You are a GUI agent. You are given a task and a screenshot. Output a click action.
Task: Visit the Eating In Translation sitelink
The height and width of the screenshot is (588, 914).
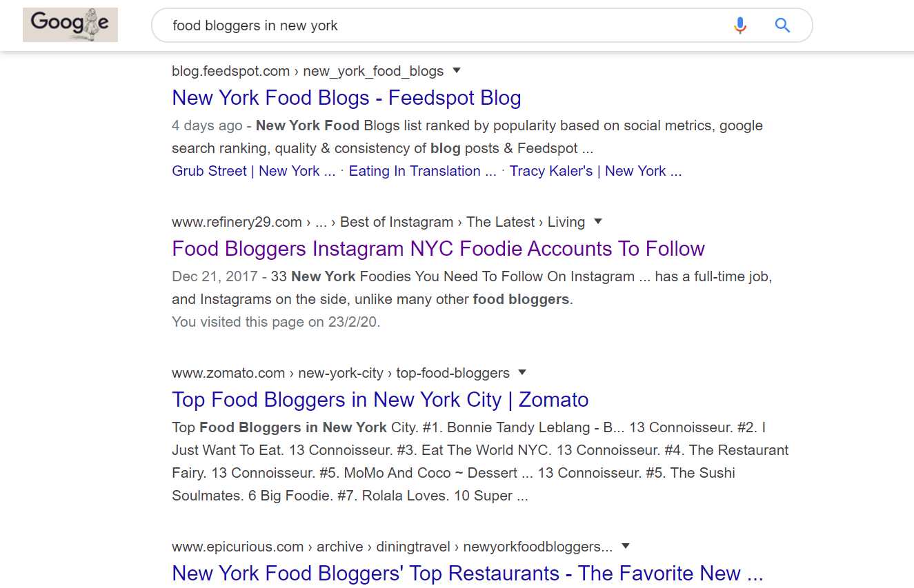pyautogui.click(x=422, y=171)
